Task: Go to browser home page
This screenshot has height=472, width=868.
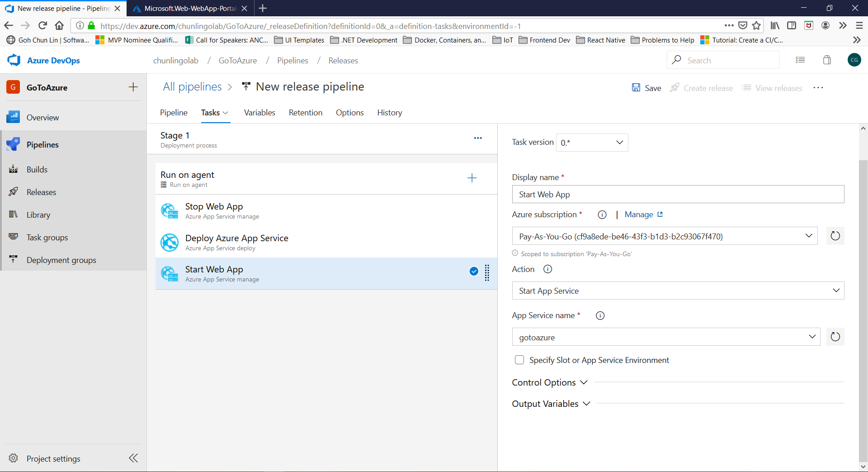Action: tap(59, 26)
